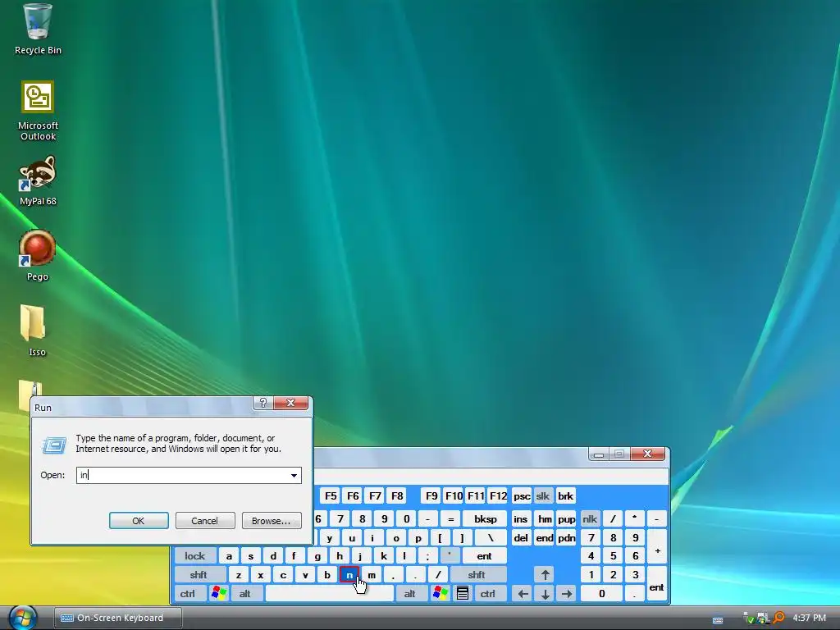Click the pup page up key
Screen dimensions: 840x630
point(566,518)
